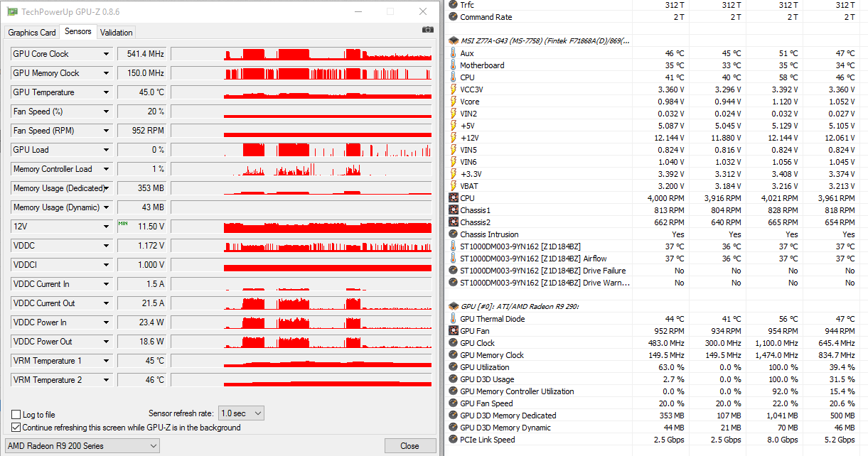Click the fan icon beside Chassis2
868x456 pixels.
point(454,222)
